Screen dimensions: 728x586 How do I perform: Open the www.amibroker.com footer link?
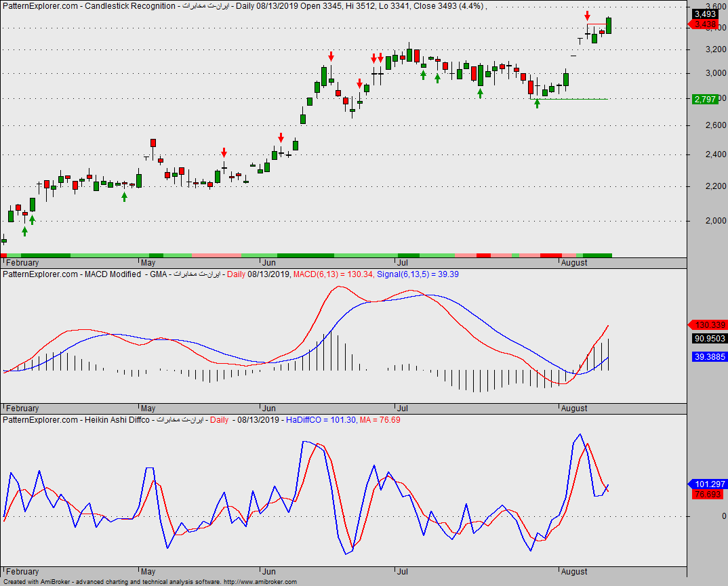[x=260, y=582]
